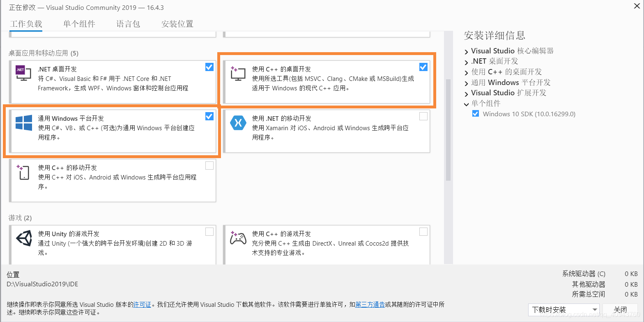Open the 下载时安装 dropdown
The width and height of the screenshot is (644, 322).
click(564, 310)
